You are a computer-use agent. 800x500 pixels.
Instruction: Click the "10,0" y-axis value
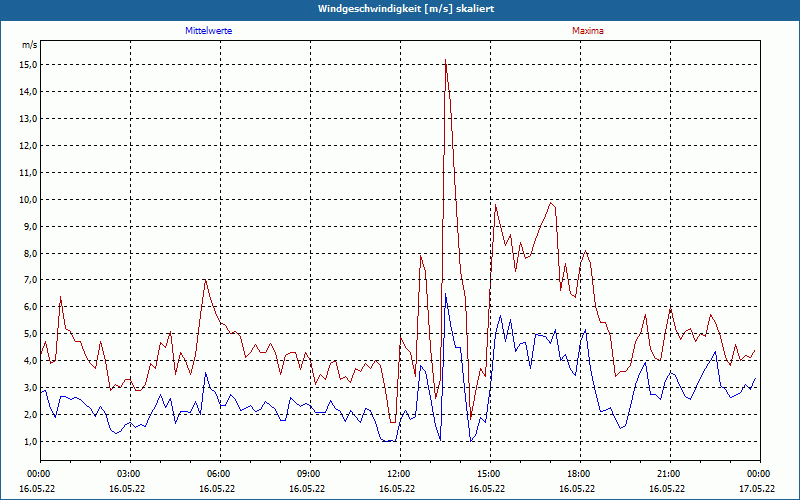coord(28,199)
